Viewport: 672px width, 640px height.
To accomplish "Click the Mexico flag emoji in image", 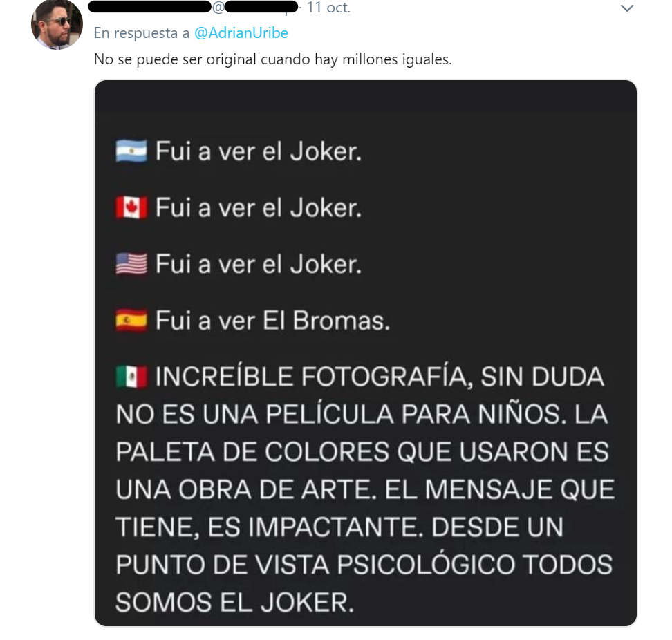I will pyautogui.click(x=131, y=377).
